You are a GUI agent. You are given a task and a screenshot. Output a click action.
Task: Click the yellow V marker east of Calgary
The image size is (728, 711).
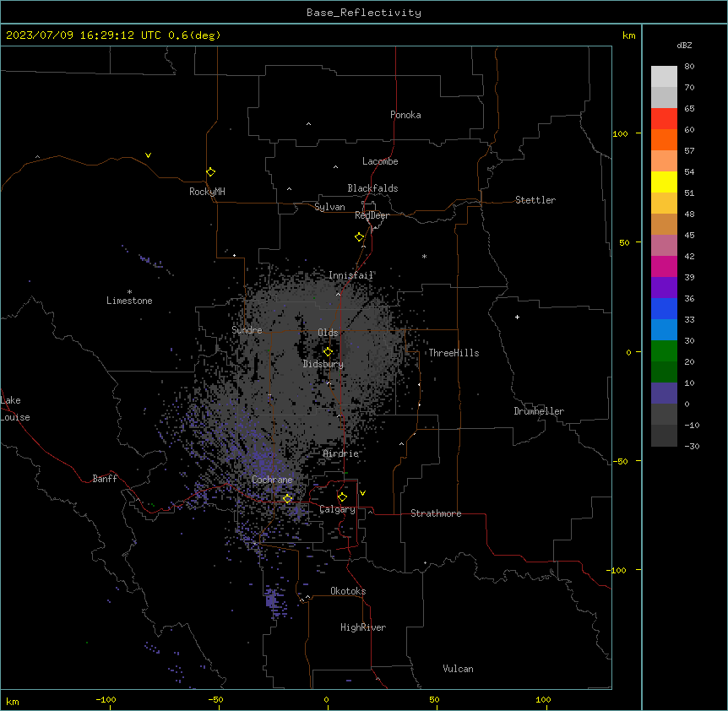point(362,493)
